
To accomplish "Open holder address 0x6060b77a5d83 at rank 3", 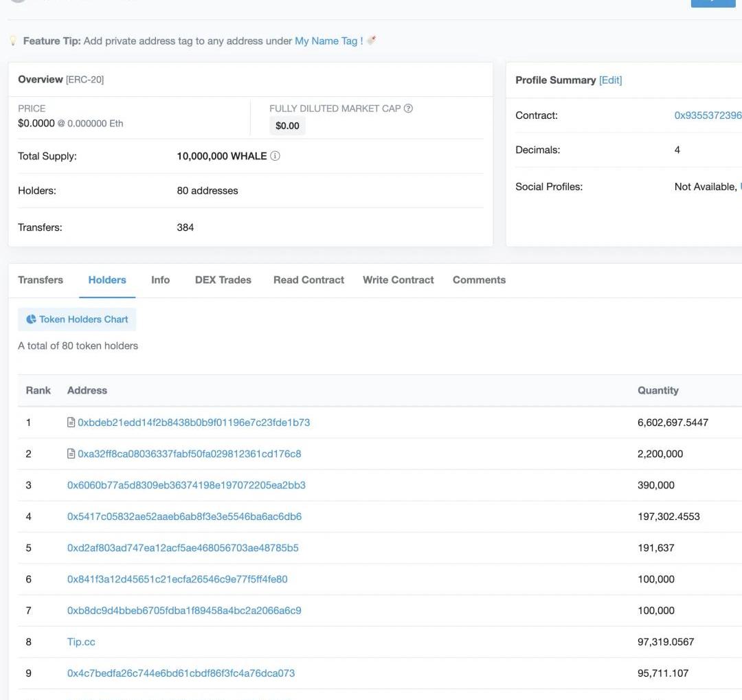I will (186, 485).
